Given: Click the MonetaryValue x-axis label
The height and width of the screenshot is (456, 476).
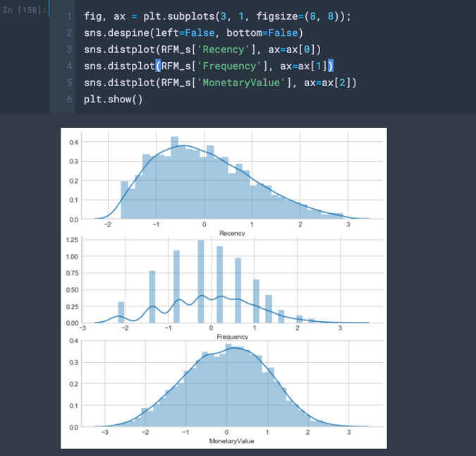Looking at the screenshot, I should 231,441.
